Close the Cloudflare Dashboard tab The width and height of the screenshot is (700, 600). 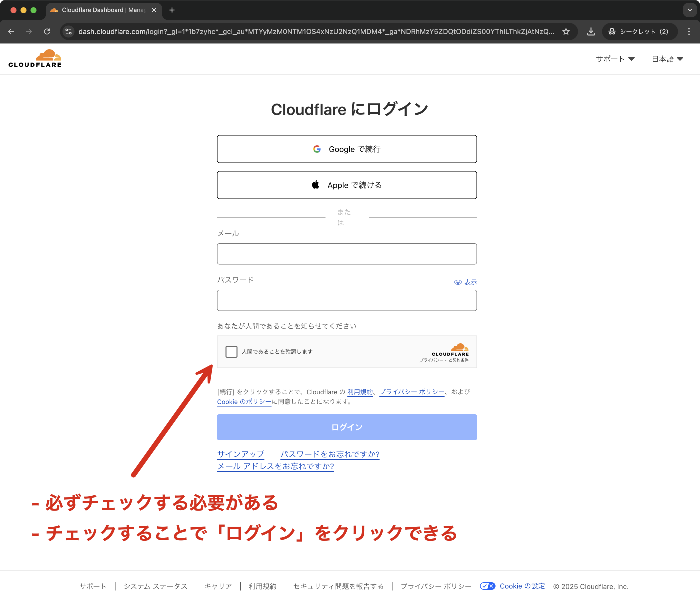154,10
